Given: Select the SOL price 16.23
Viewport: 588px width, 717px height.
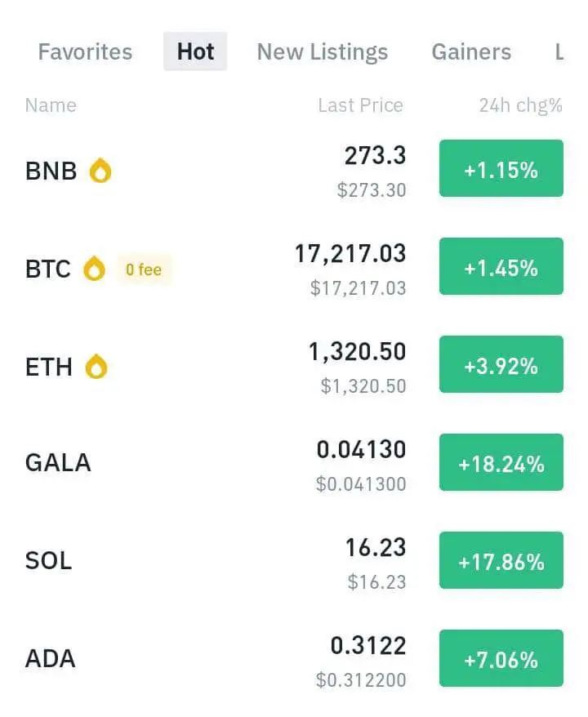Looking at the screenshot, I should [376, 547].
